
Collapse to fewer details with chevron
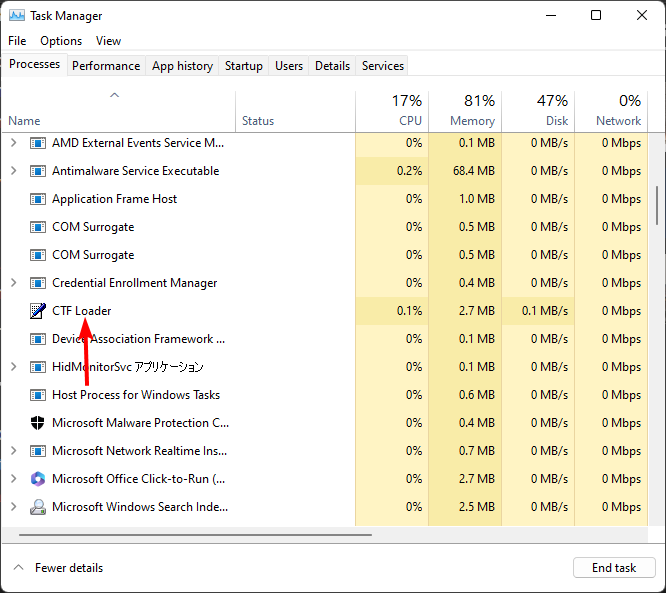pyautogui.click(x=18, y=568)
